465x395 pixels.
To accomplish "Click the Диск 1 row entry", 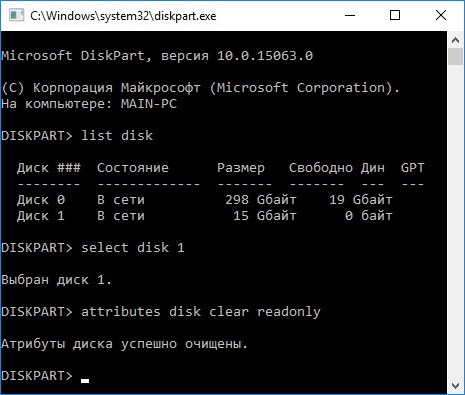I will tap(205, 216).
